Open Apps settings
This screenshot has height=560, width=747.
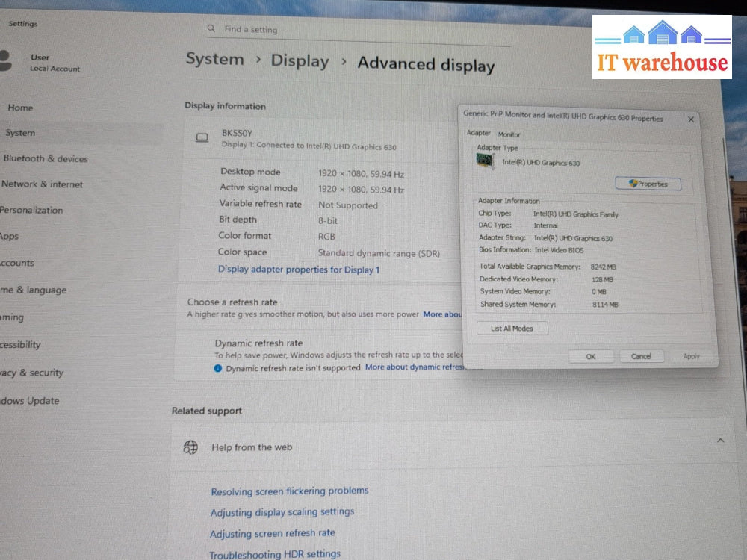click(x=9, y=236)
